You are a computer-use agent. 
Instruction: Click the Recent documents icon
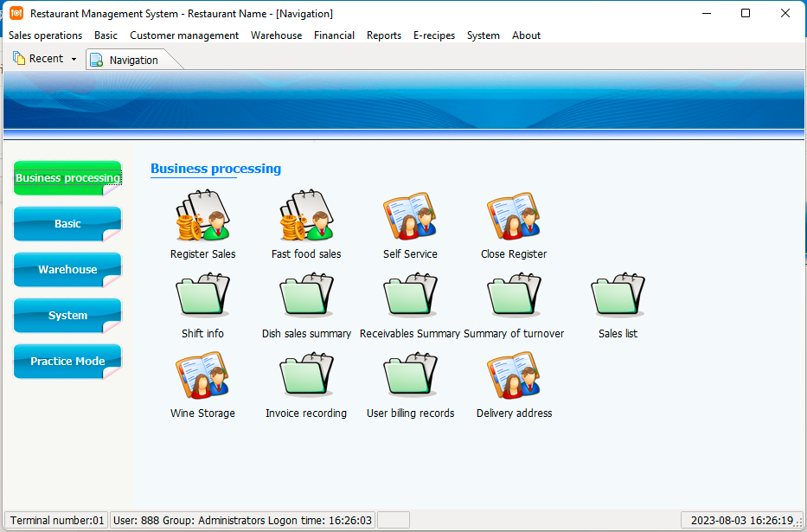(19, 58)
